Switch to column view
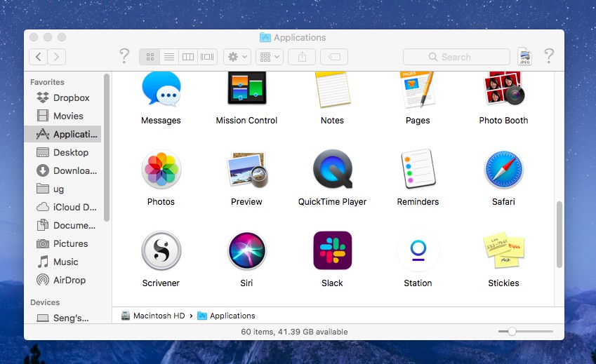Image resolution: width=596 pixels, height=364 pixels. (188, 57)
